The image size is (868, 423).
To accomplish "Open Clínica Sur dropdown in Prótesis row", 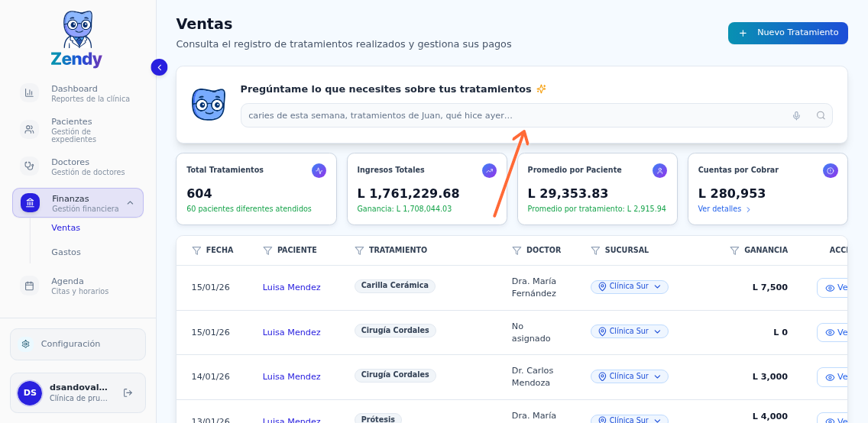I will pos(630,419).
